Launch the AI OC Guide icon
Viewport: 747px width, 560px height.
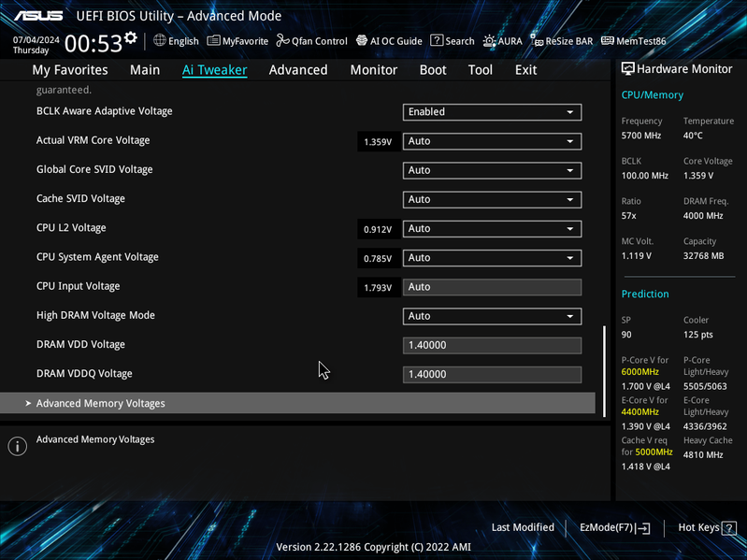(362, 40)
